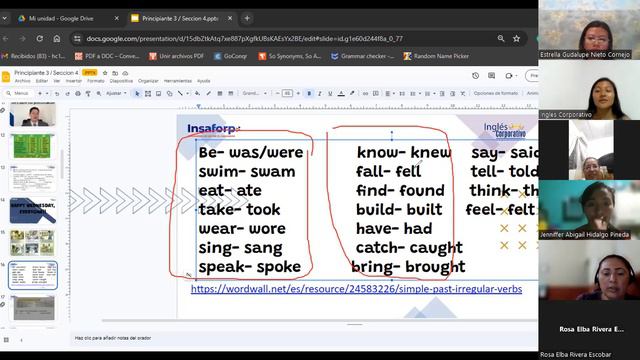This screenshot has width=640, height=360.
Task: Open the Grammar checker bookmark
Action: coord(362,56)
